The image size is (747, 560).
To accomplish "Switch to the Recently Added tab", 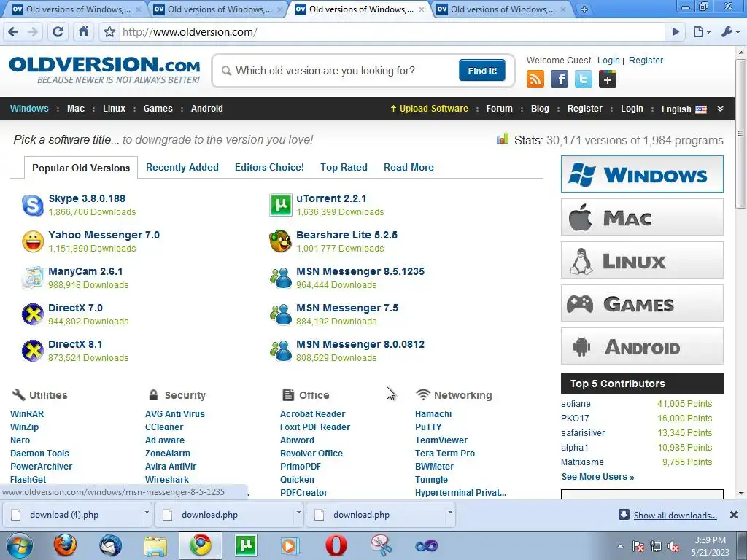I will (x=182, y=167).
